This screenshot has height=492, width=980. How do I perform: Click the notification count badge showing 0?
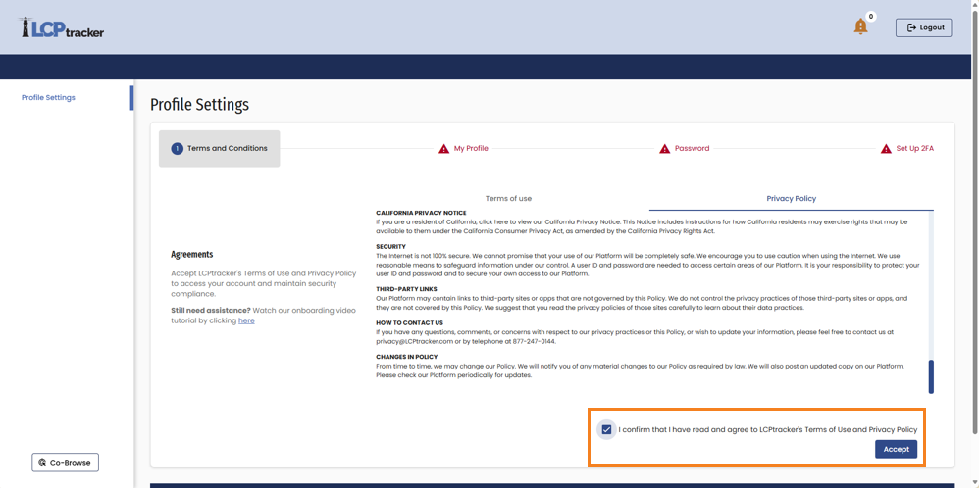(871, 17)
